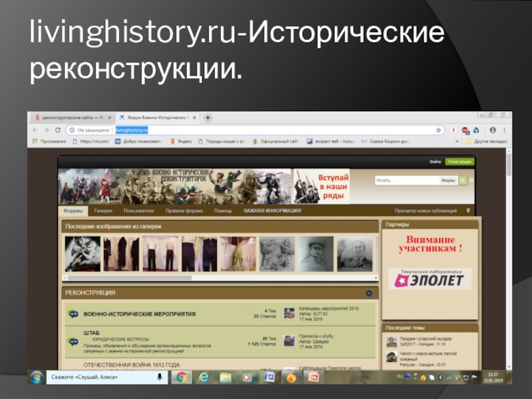Open 'ВОЕННО-ИСТОРИЧЕСКИЕ МЕРОПРИЯТИЯ' forum
The width and height of the screenshot is (532, 399).
[140, 314]
